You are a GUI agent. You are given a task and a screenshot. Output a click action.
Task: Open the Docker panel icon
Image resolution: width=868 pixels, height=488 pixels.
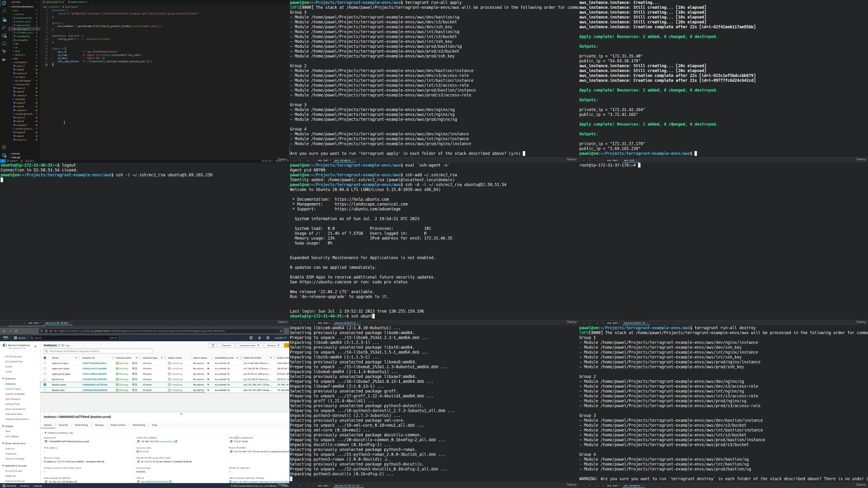(4, 59)
